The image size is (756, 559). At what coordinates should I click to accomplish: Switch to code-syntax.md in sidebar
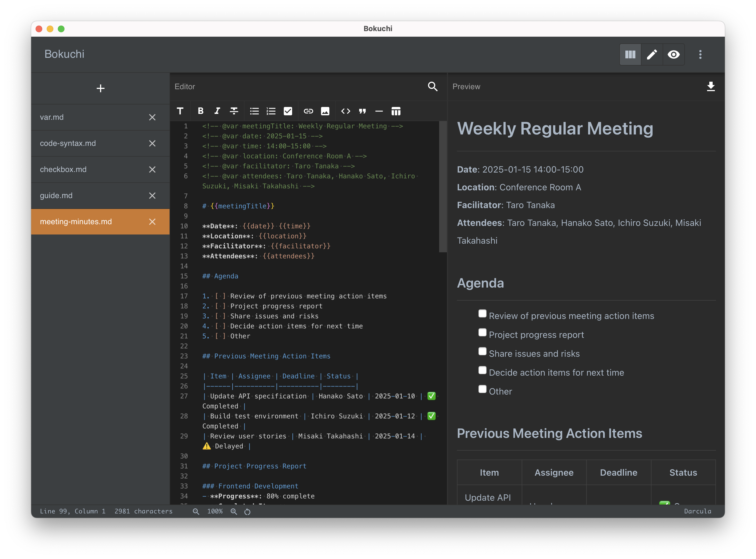coord(68,143)
